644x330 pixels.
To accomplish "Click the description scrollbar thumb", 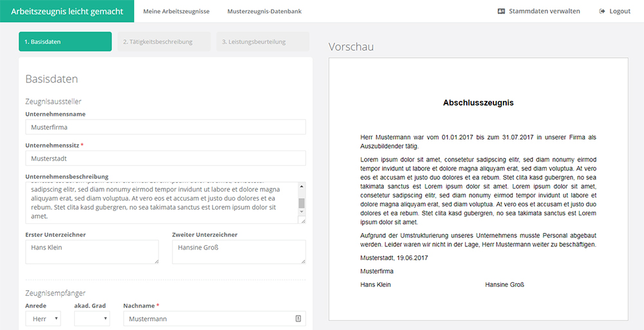I will click(302, 203).
